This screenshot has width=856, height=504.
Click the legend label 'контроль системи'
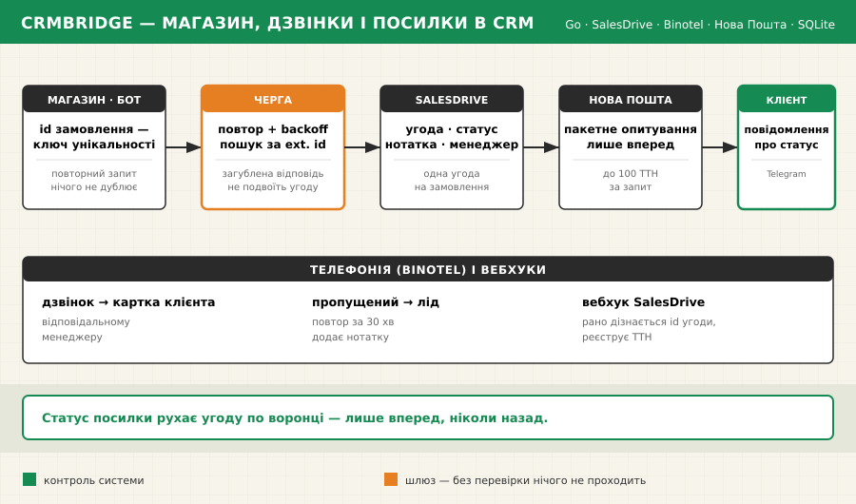[94, 480]
